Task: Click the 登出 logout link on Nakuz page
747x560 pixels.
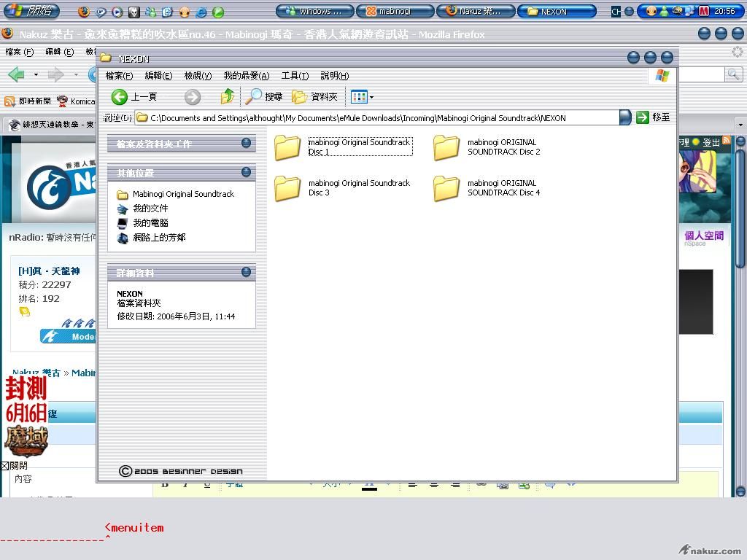Action: click(711, 142)
